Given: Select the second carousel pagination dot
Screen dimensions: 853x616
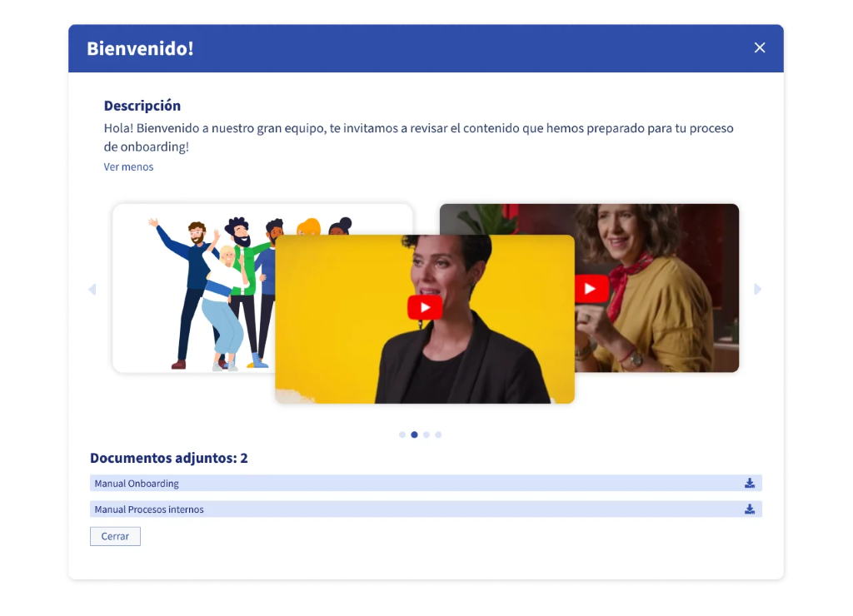Looking at the screenshot, I should click(x=414, y=435).
